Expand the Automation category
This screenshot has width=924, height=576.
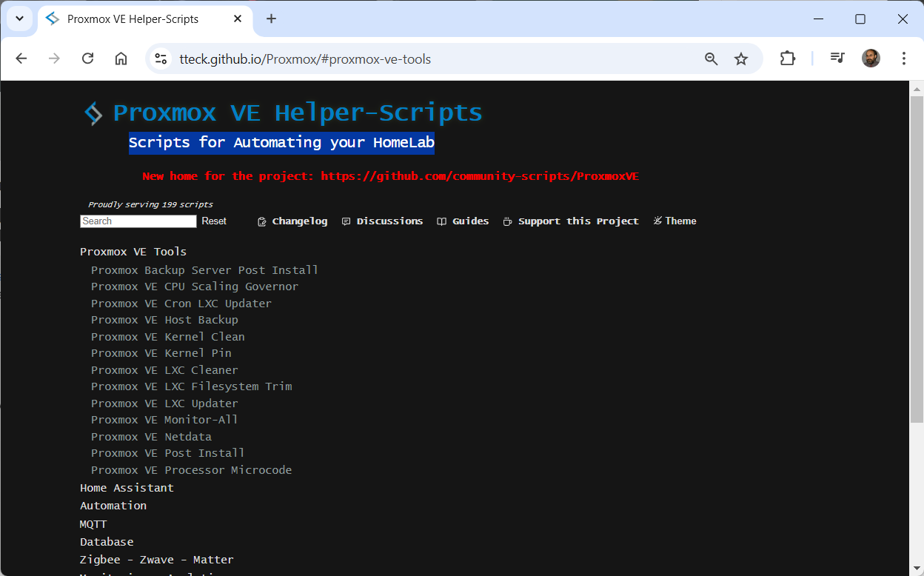click(113, 506)
